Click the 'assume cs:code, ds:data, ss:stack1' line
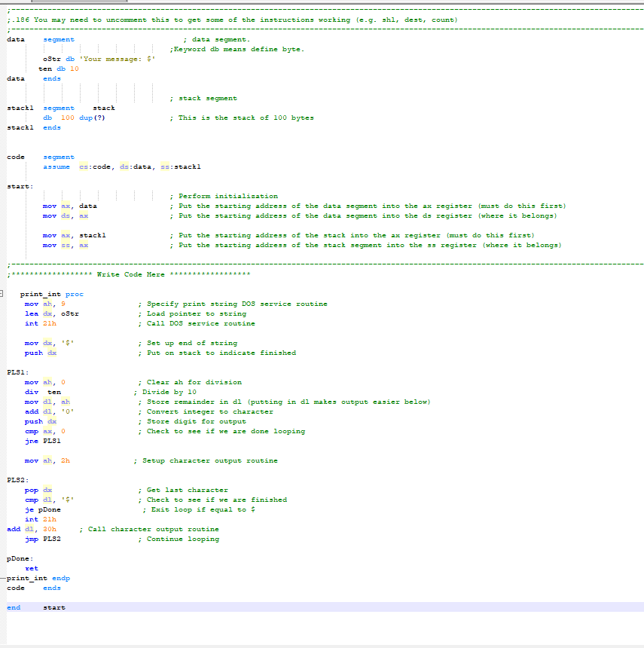Screen dimensions: 644x648 tap(122, 167)
